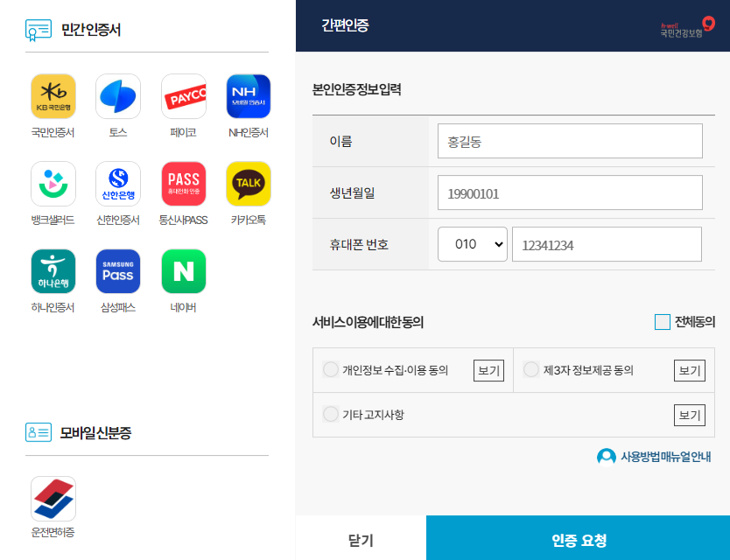
Task: Toggle 제3자 정보제공 동의 radio
Action: (531, 369)
